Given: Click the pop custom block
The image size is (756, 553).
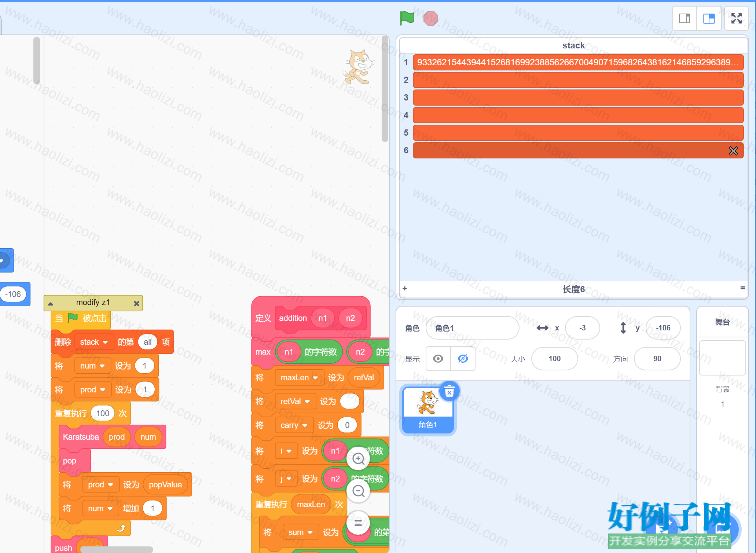Looking at the screenshot, I should coord(74,461).
